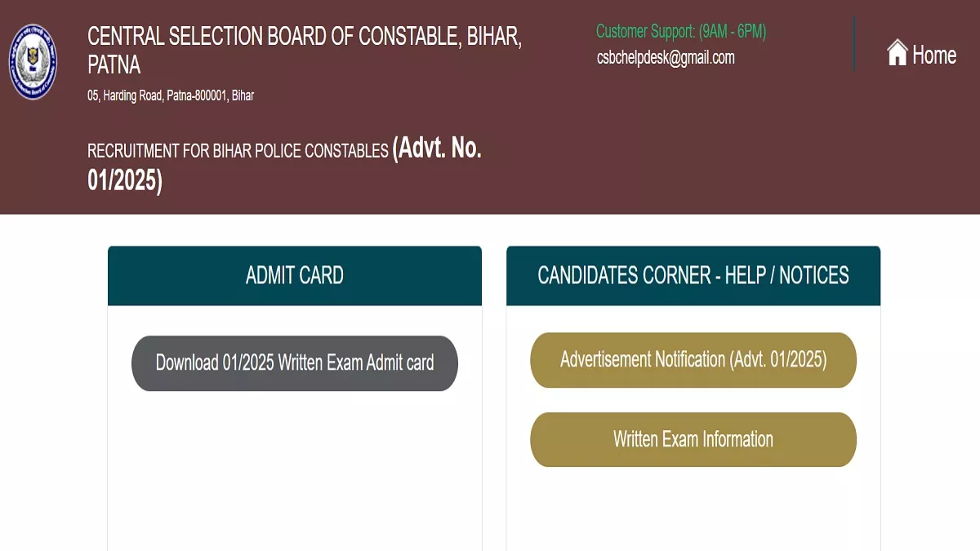
Task: Click the vertical divider left of Home
Action: (x=854, y=44)
